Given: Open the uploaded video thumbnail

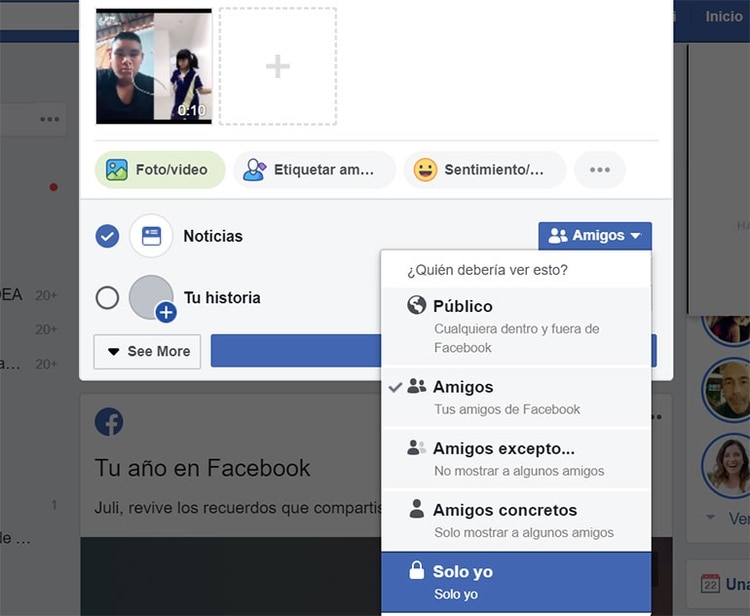Looking at the screenshot, I should [x=154, y=66].
